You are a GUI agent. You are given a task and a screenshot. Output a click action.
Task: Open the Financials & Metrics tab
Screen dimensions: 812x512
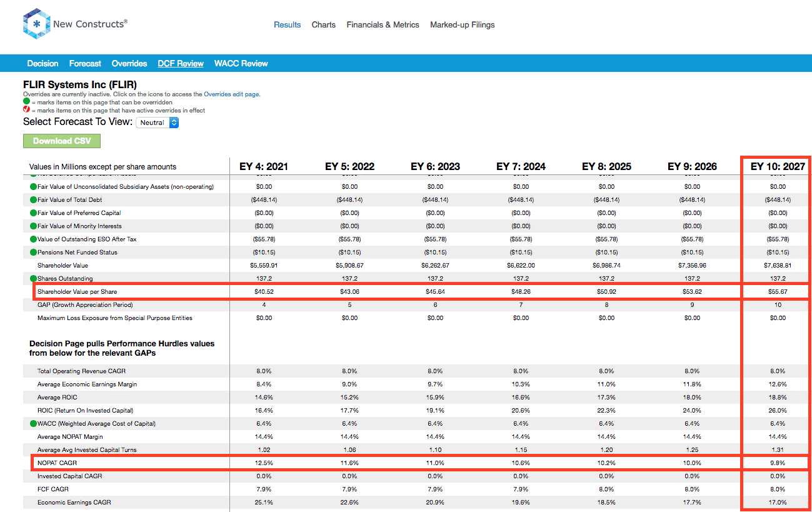[x=383, y=25]
